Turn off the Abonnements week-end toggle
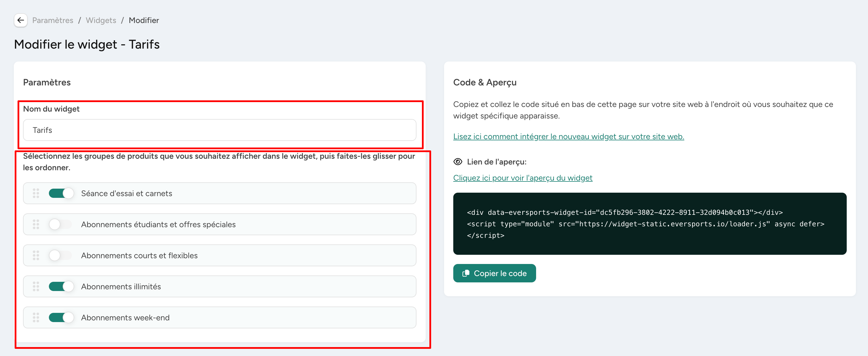The image size is (868, 356). point(61,317)
